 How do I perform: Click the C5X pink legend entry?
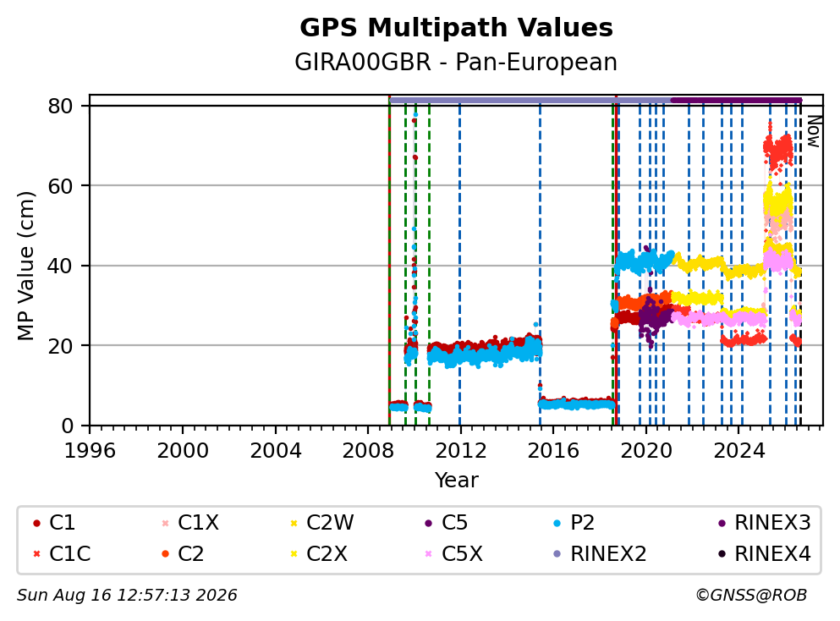(453, 553)
